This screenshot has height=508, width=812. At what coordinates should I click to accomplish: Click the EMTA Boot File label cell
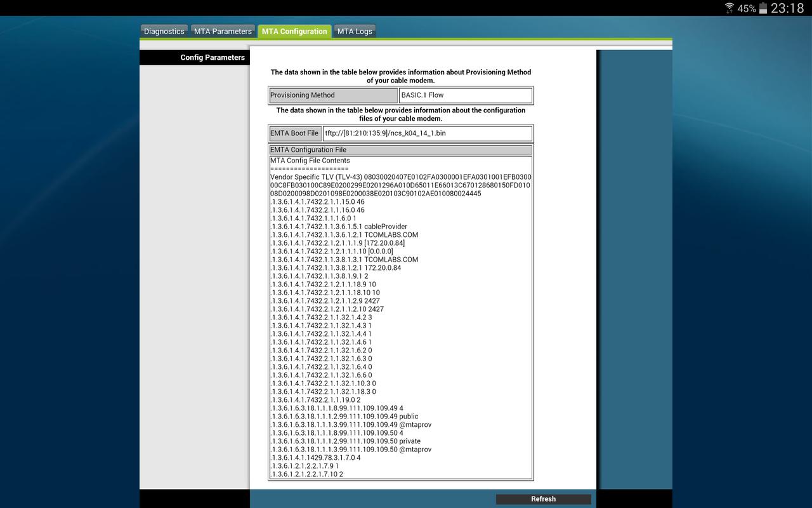pos(294,133)
